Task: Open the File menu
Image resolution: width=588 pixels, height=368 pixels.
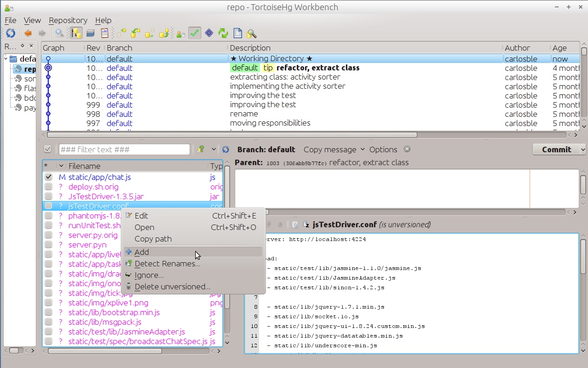Action: click(10, 20)
